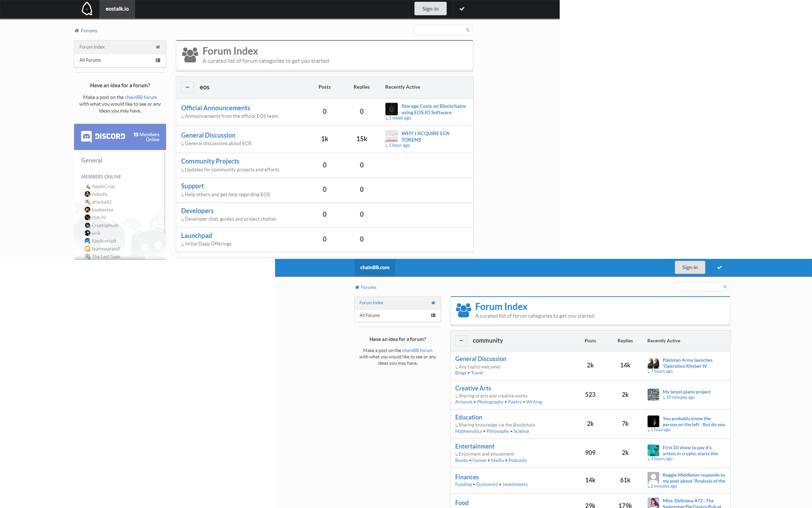Viewport: 812px width, 508px height.
Task: Open the Photography subcategory link
Action: coord(490,402)
